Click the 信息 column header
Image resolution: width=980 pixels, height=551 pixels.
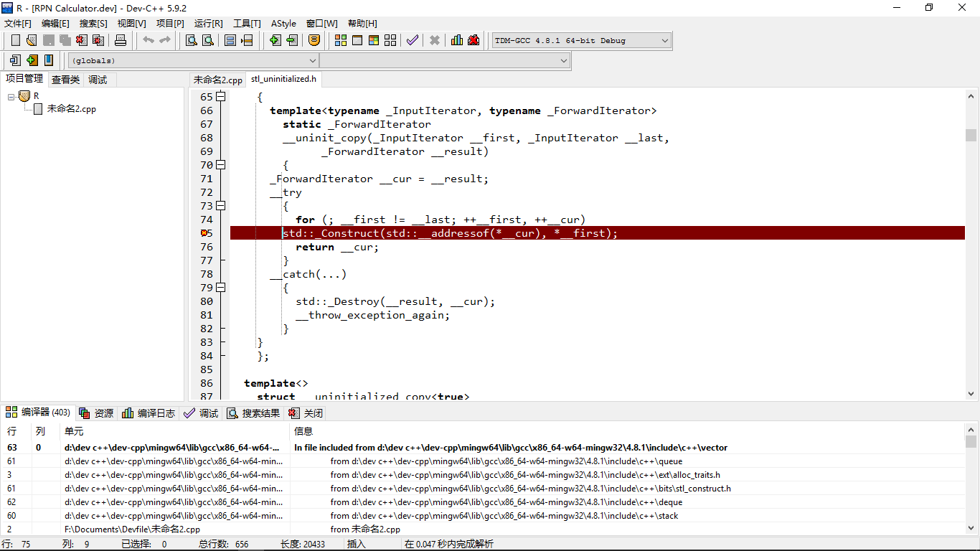[627, 431]
